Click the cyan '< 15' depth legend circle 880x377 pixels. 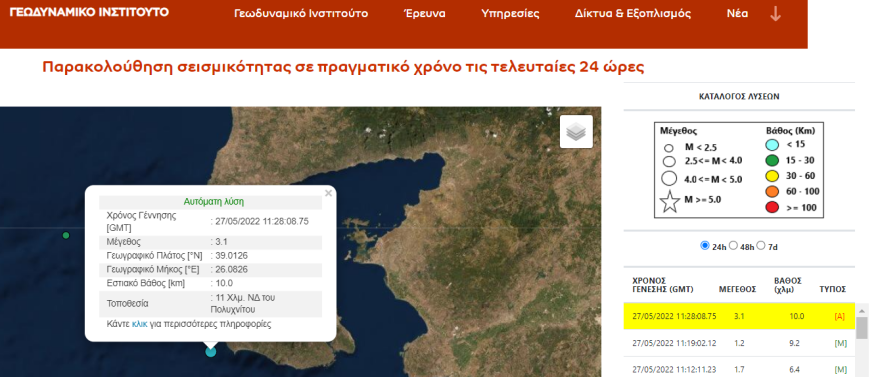773,145
